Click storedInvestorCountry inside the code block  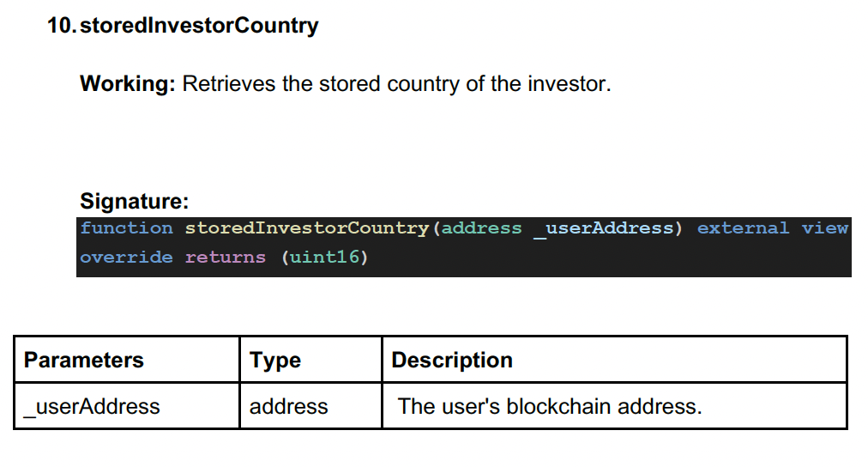point(306,228)
